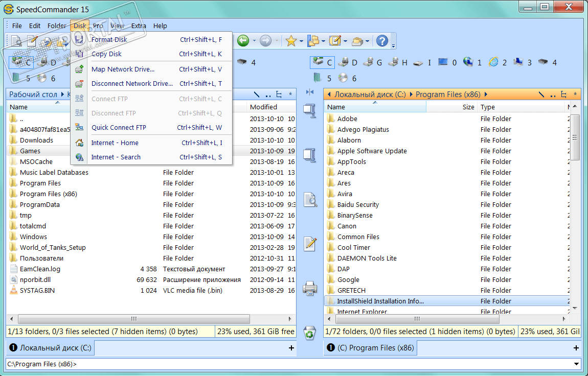Open desktop location 0 in right drive bar
The height and width of the screenshot is (376, 588).
447,62
